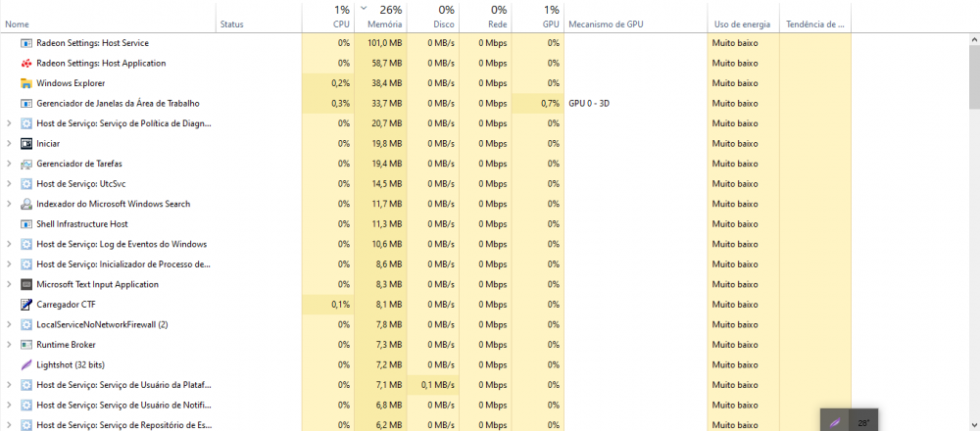Sort by the Memória column header

tap(384, 24)
